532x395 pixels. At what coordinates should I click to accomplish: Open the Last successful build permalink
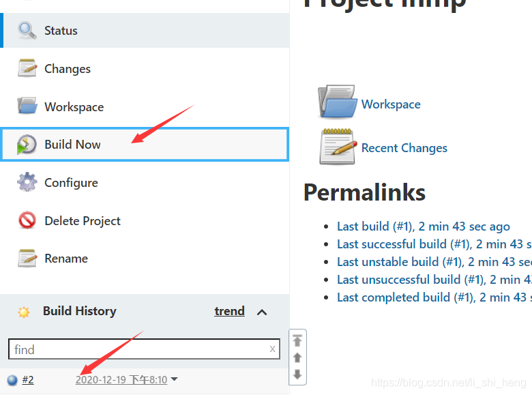[434, 244]
